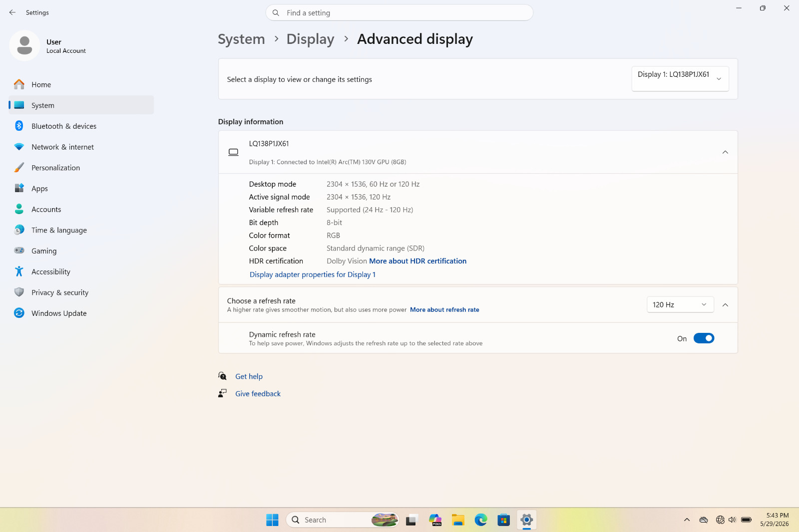Click System in the breadcrumb
The width and height of the screenshot is (799, 532).
242,39
